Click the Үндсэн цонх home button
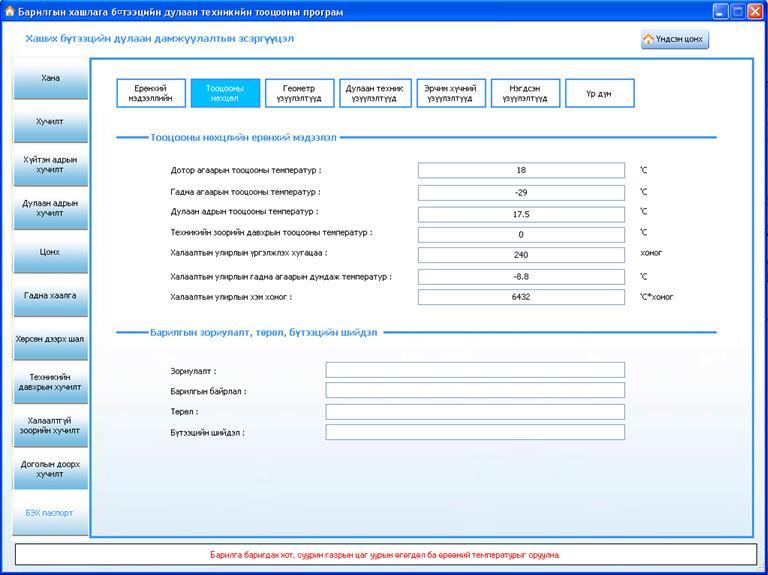This screenshot has width=768, height=575. [674, 39]
